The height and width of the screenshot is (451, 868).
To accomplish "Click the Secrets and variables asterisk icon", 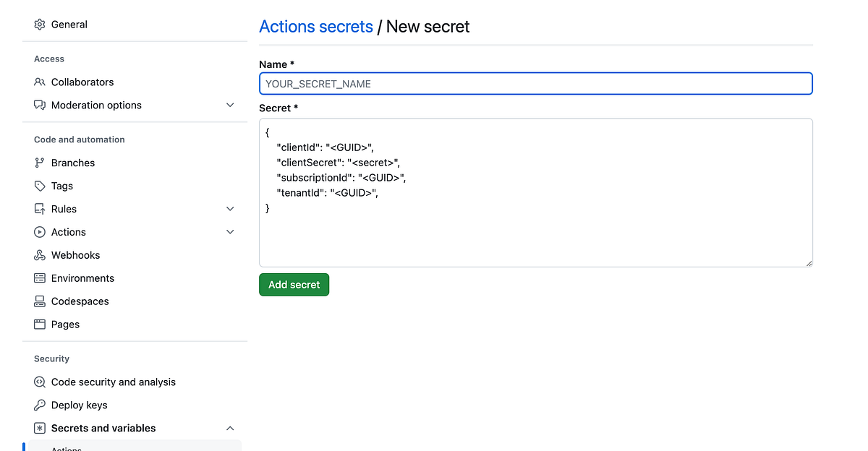I will click(40, 428).
